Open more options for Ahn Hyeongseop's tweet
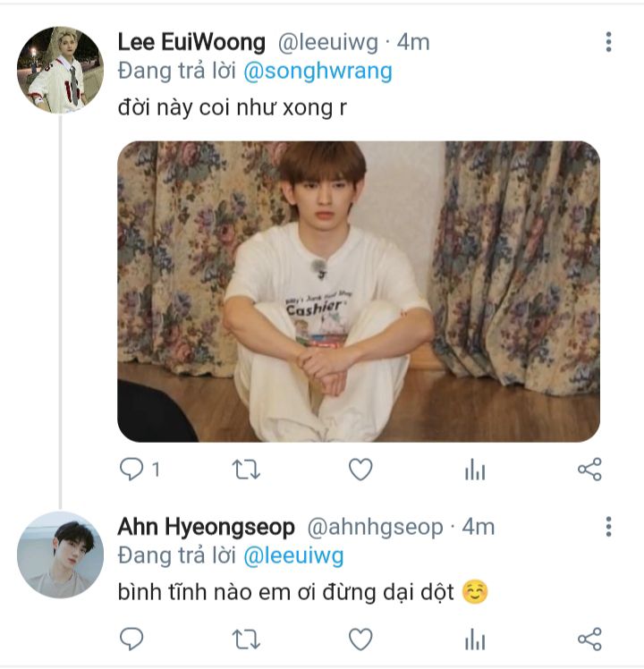 tap(608, 527)
